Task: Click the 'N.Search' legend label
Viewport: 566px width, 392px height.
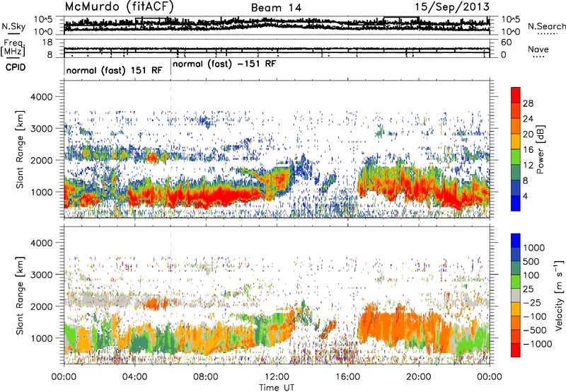Action: 547,26
